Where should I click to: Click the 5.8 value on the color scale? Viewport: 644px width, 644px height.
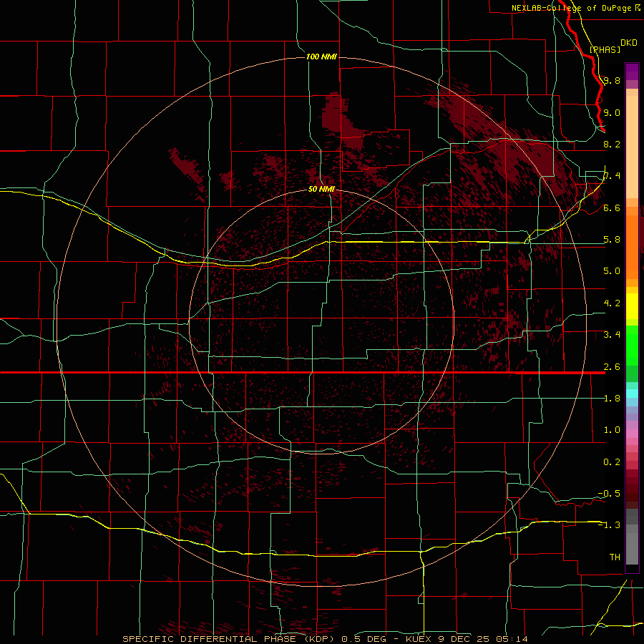pos(612,240)
